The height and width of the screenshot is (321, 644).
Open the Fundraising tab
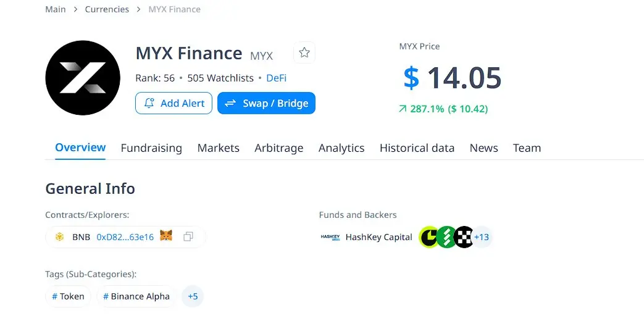[151, 148]
